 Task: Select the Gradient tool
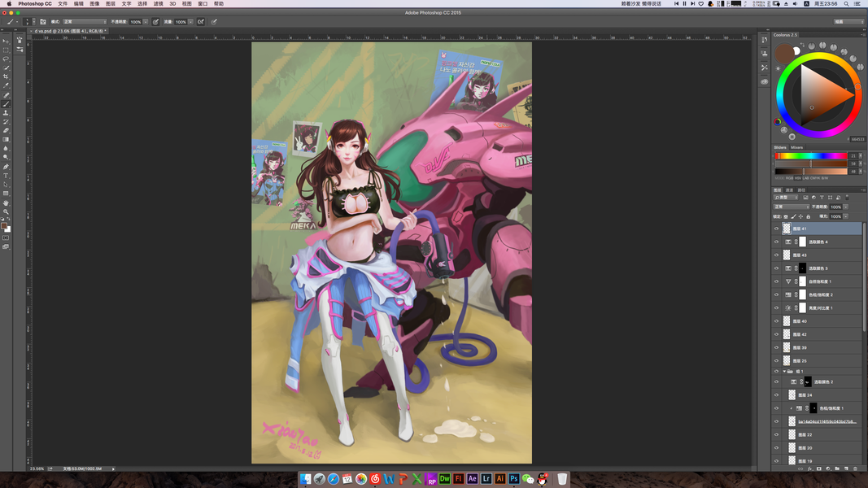[6, 139]
